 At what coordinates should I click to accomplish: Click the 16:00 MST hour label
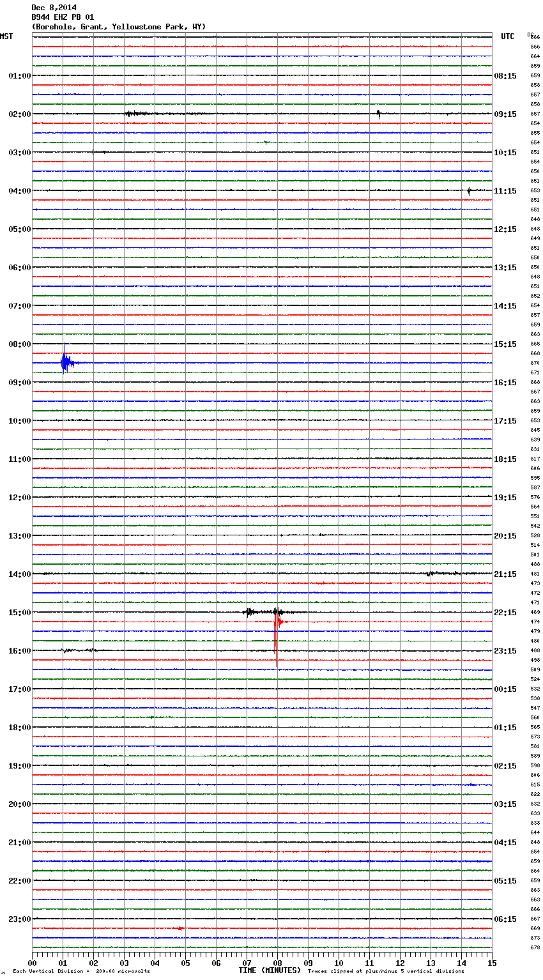click(x=19, y=651)
